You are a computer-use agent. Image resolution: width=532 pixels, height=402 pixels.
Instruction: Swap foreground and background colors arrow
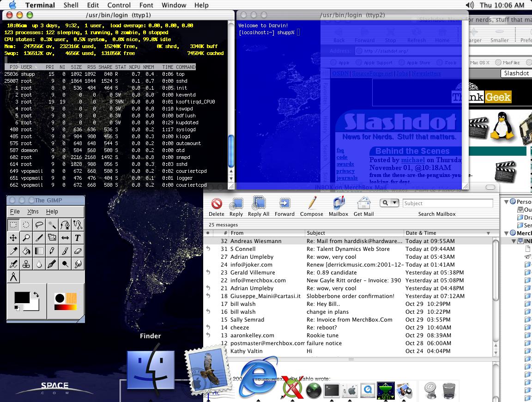(36, 295)
